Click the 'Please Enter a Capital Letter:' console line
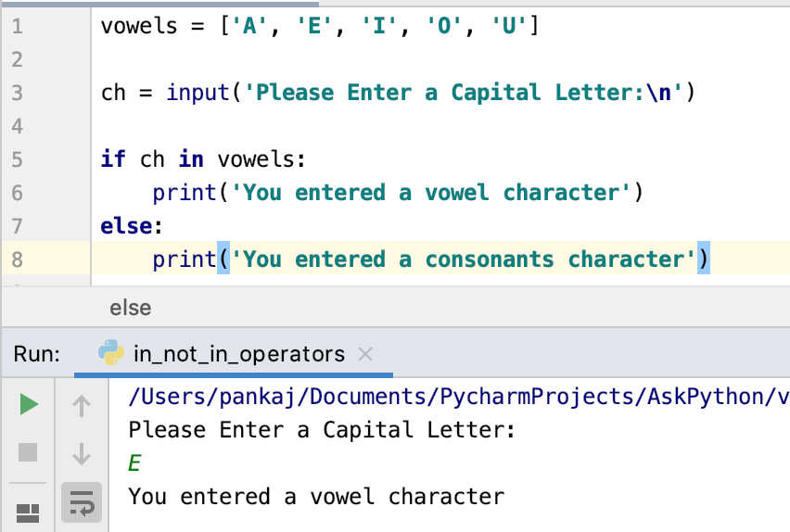790x532 pixels. point(322,430)
